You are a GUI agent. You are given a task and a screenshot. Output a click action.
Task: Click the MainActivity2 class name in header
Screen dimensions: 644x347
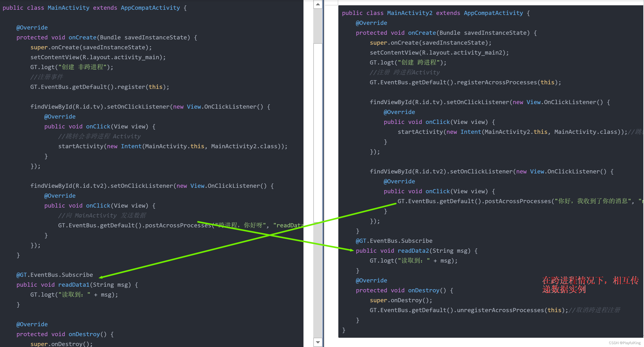point(410,13)
